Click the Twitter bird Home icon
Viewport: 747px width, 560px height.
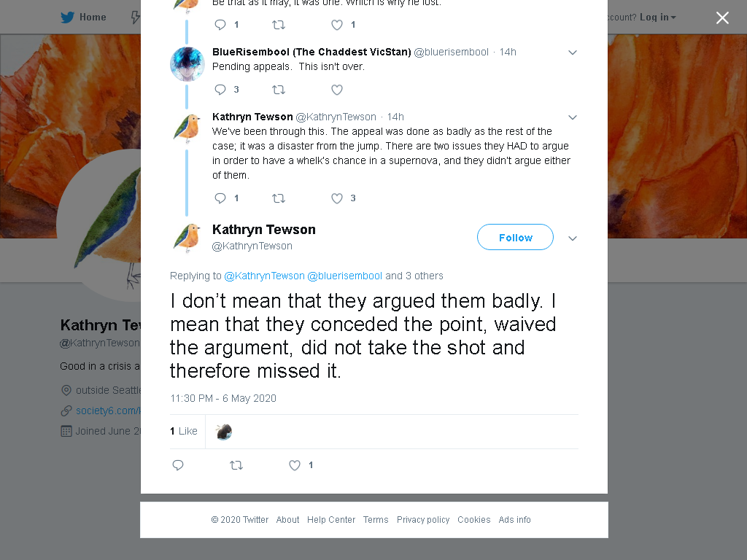click(x=68, y=17)
